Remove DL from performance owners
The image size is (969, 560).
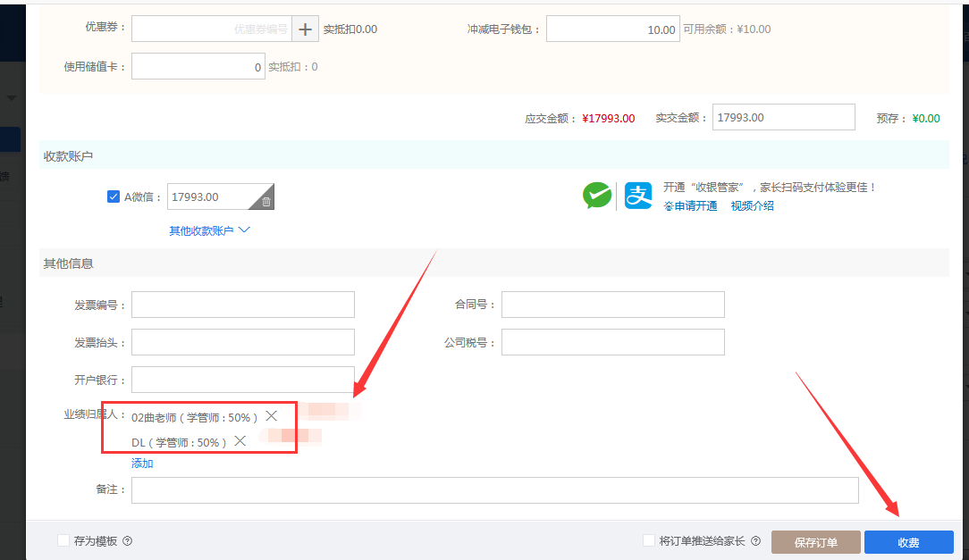point(240,441)
